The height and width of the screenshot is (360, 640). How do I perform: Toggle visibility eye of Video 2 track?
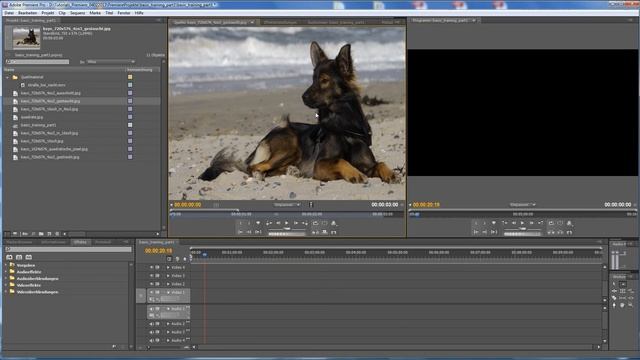coord(151,284)
